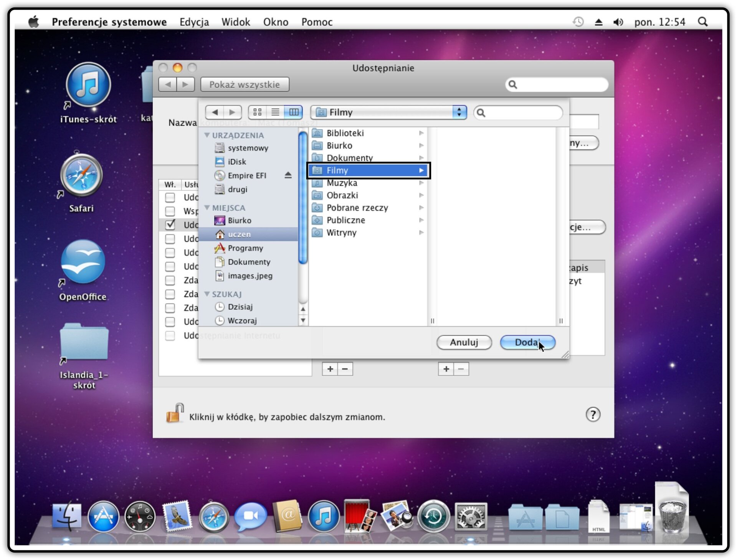Viewport: 737px width, 560px height.
Task: Open the Widok menu
Action: coord(236,22)
